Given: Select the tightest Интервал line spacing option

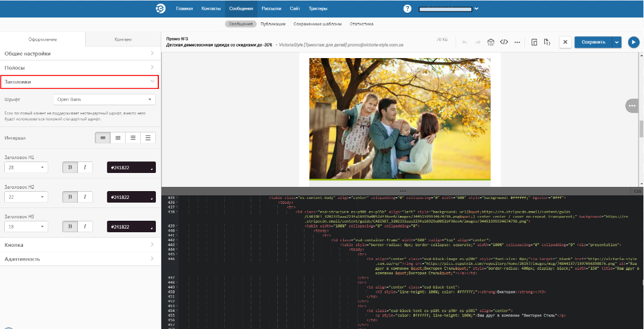Looking at the screenshot, I should click(103, 138).
